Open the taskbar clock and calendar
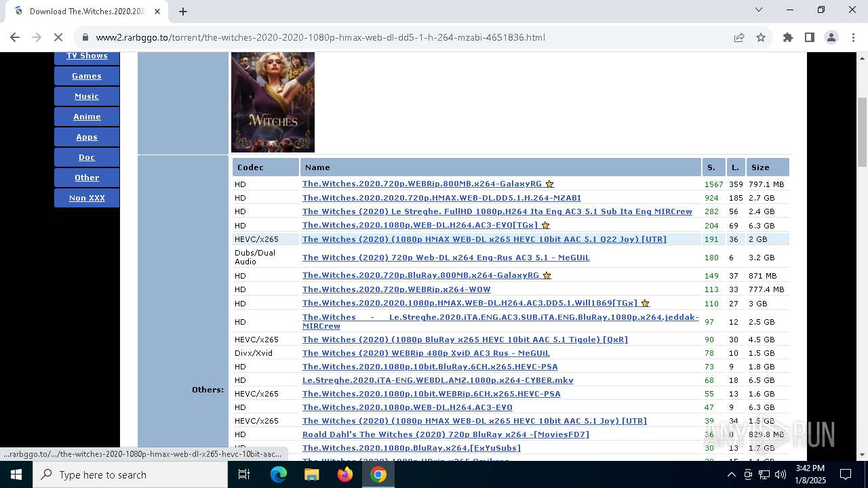 [x=810, y=474]
